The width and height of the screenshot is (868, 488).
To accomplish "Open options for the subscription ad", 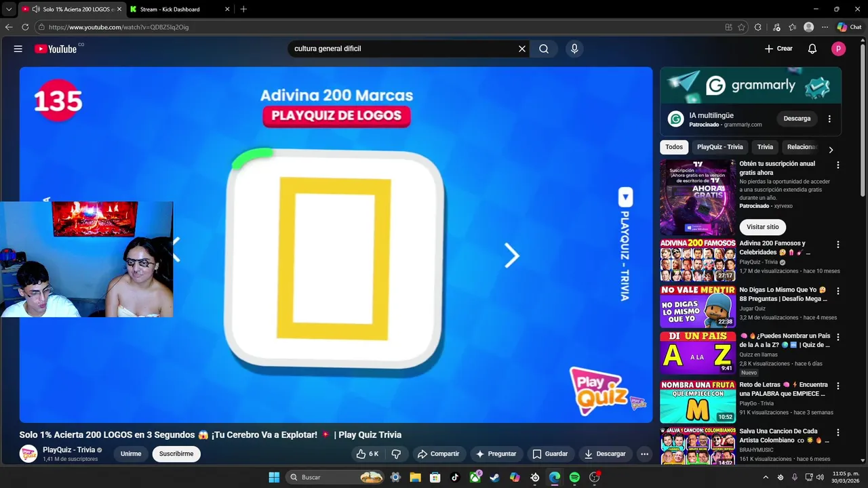I will 838,165.
